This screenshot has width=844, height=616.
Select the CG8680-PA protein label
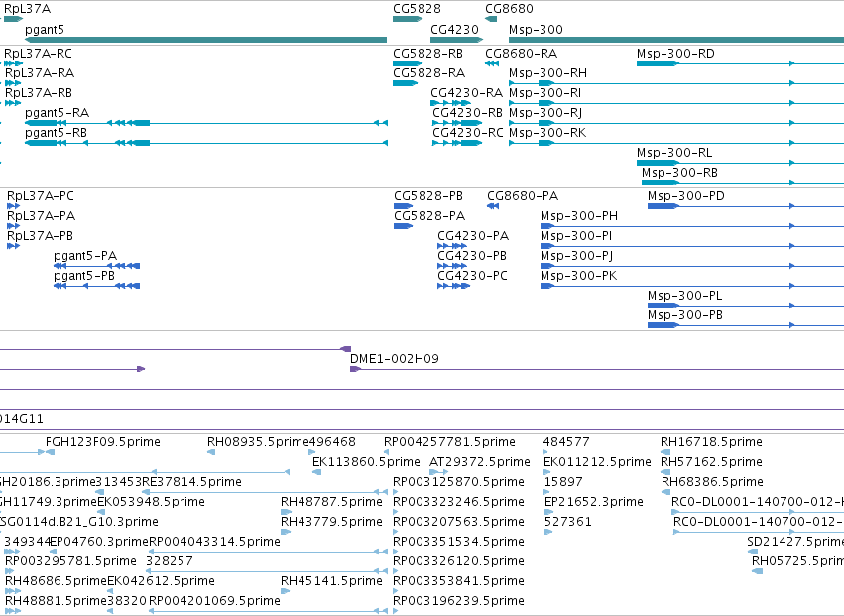coord(523,196)
